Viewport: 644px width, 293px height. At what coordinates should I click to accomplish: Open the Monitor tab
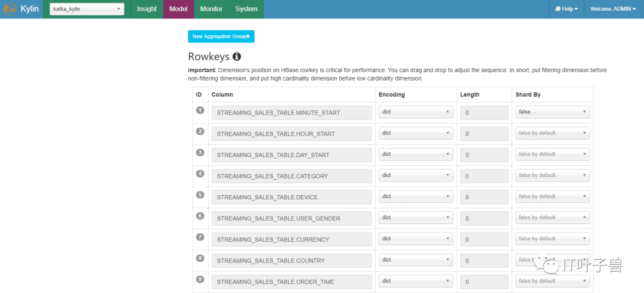click(x=212, y=9)
